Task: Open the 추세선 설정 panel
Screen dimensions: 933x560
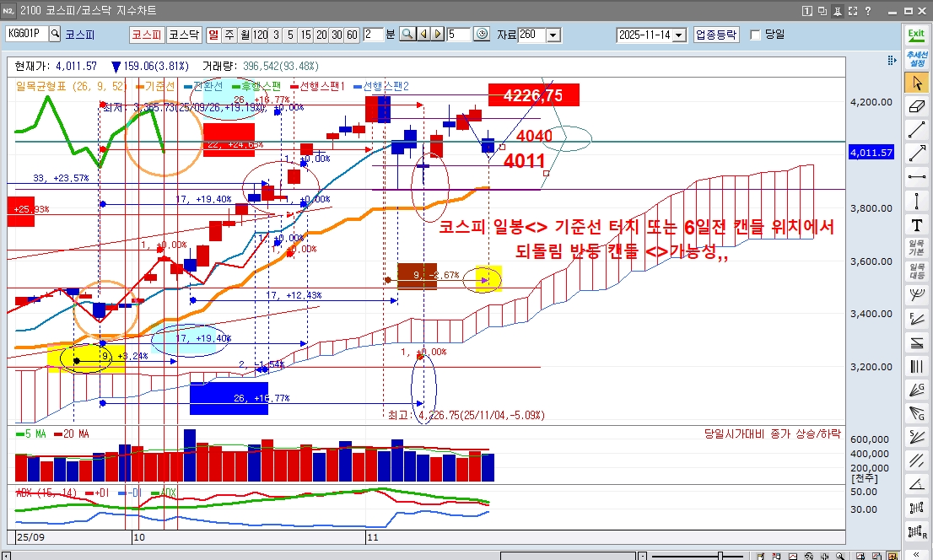Action: coord(915,57)
